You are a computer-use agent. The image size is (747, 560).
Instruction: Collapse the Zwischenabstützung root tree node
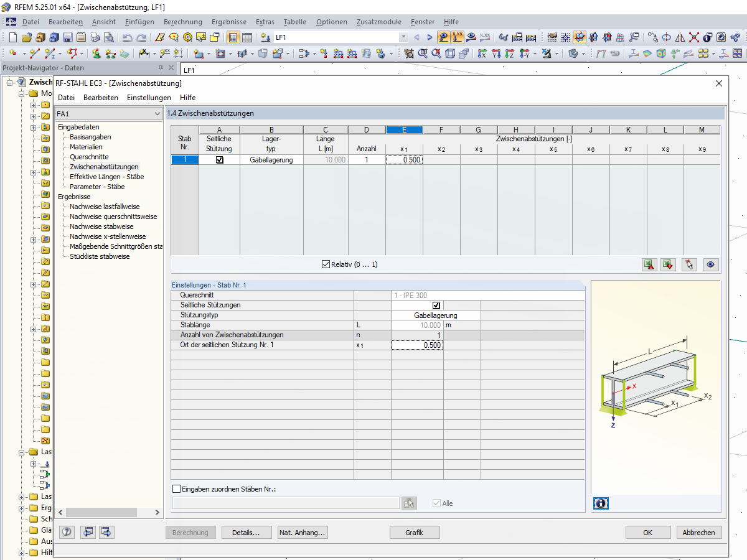click(11, 82)
